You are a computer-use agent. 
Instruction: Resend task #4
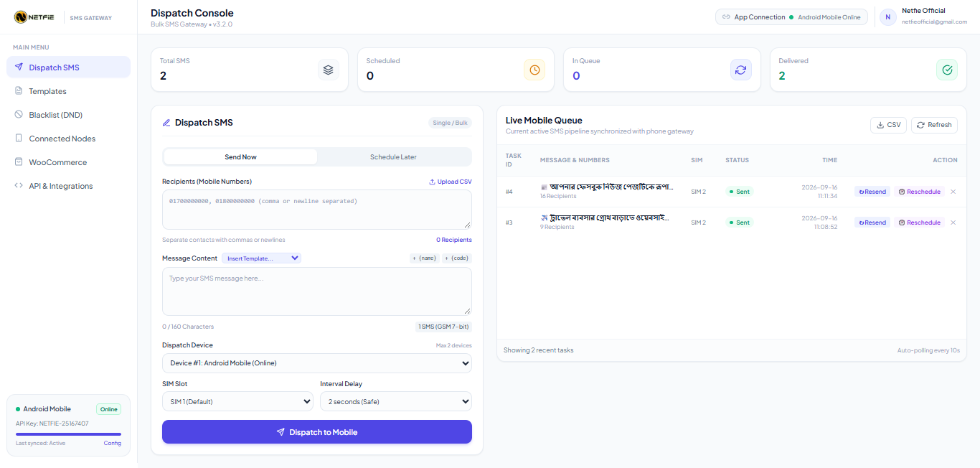872,192
